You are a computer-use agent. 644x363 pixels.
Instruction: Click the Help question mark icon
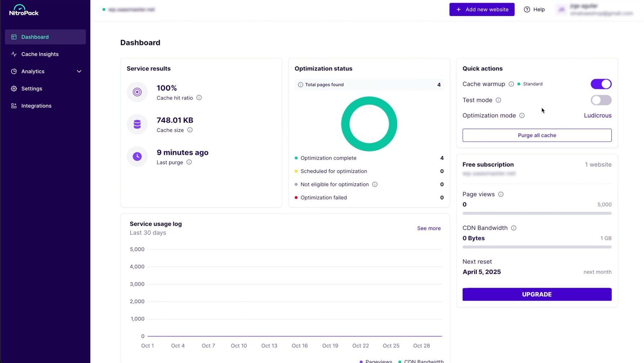(527, 9)
